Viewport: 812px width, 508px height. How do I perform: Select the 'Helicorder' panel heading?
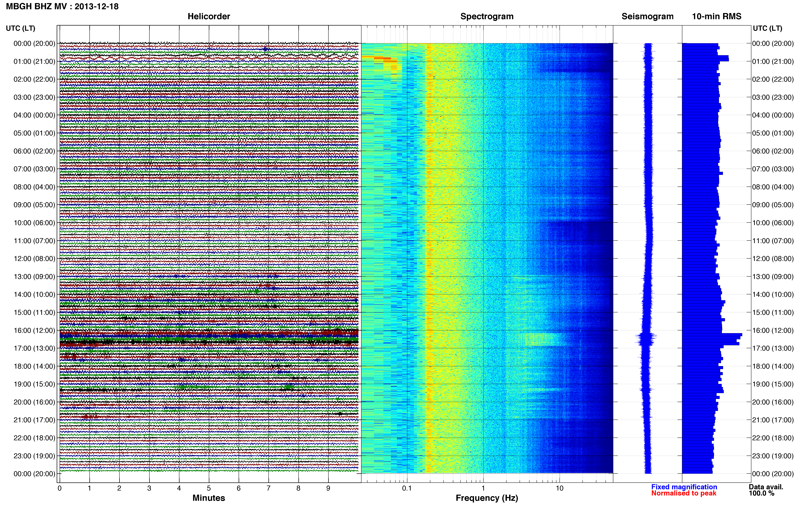[208, 16]
